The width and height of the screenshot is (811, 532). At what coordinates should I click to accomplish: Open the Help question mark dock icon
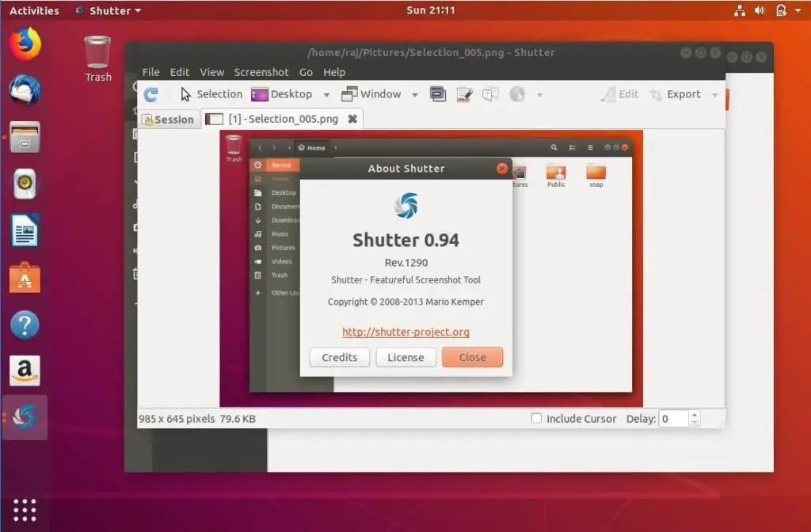coord(25,325)
